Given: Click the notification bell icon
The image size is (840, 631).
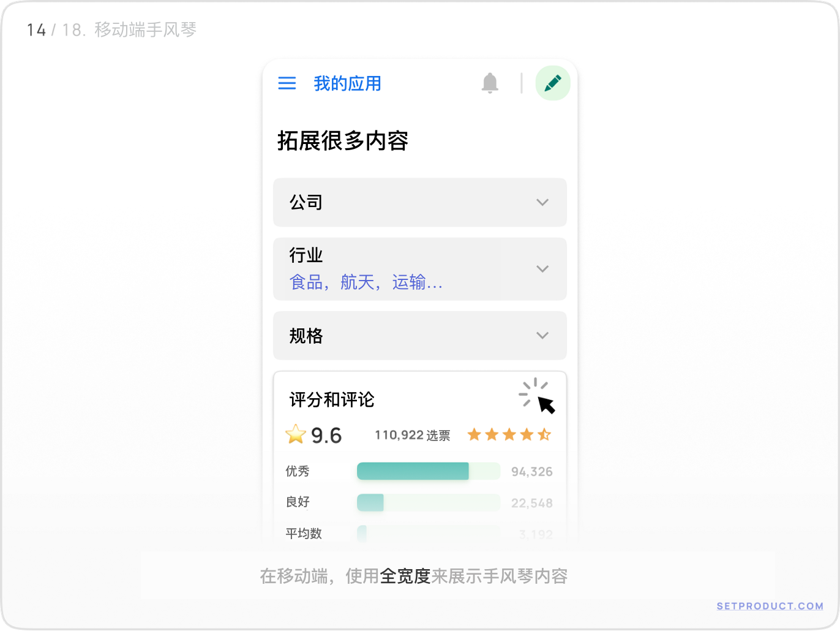Looking at the screenshot, I should tap(490, 83).
